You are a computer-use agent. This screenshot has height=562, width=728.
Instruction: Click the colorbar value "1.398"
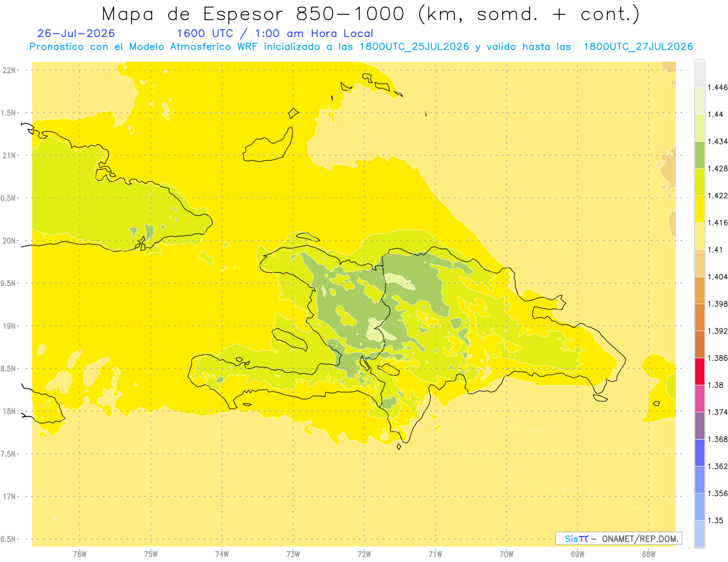coord(718,304)
